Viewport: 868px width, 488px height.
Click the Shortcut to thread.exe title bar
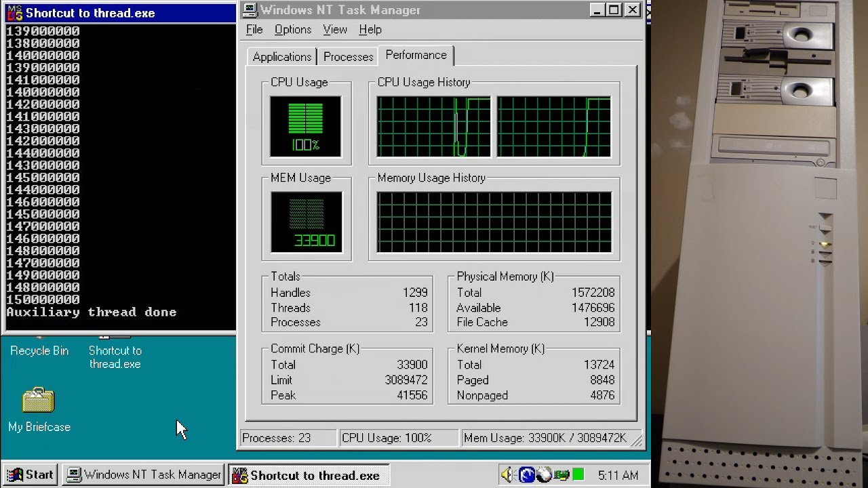tap(119, 13)
